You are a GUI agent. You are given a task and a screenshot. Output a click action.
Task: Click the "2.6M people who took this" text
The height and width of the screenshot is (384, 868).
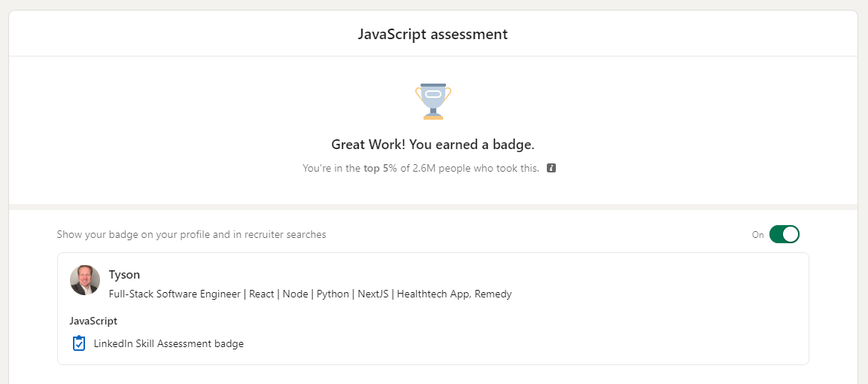click(x=475, y=168)
